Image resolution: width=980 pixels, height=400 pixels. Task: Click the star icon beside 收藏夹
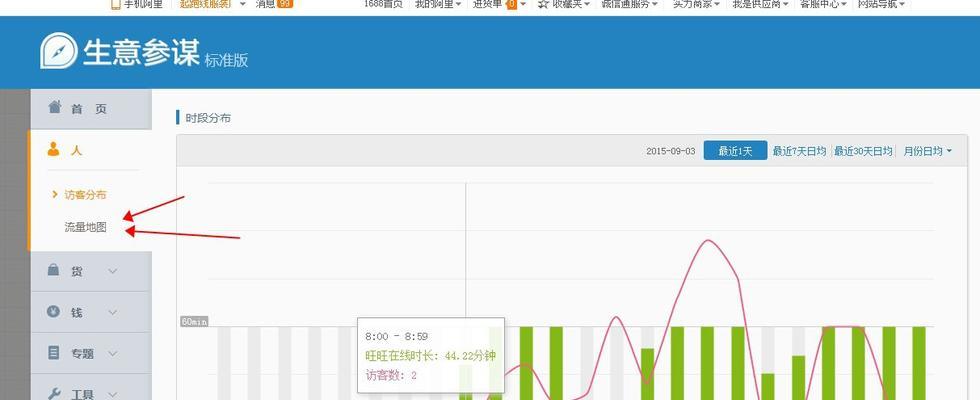pos(543,4)
